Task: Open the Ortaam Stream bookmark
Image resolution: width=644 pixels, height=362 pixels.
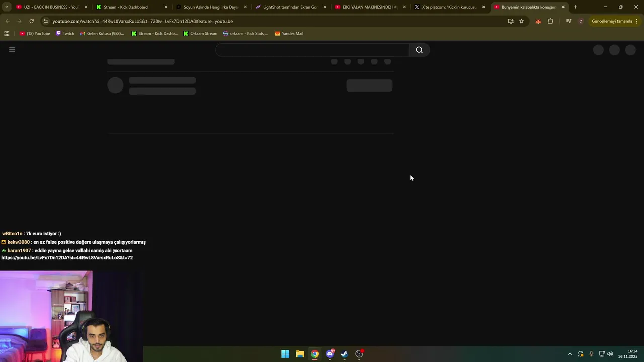Action: point(200,34)
